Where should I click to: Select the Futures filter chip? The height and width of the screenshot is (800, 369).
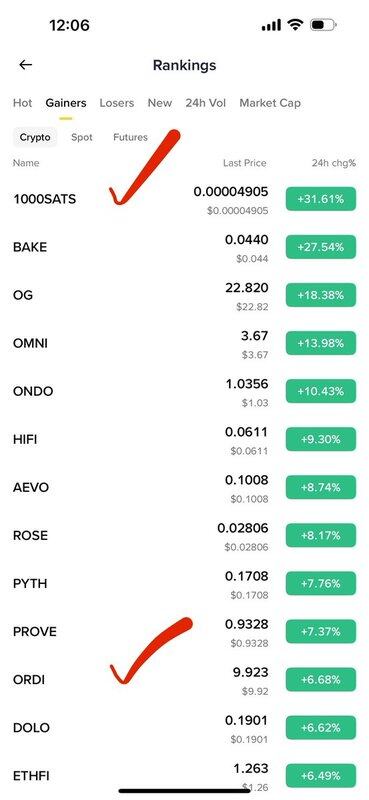[x=130, y=137]
